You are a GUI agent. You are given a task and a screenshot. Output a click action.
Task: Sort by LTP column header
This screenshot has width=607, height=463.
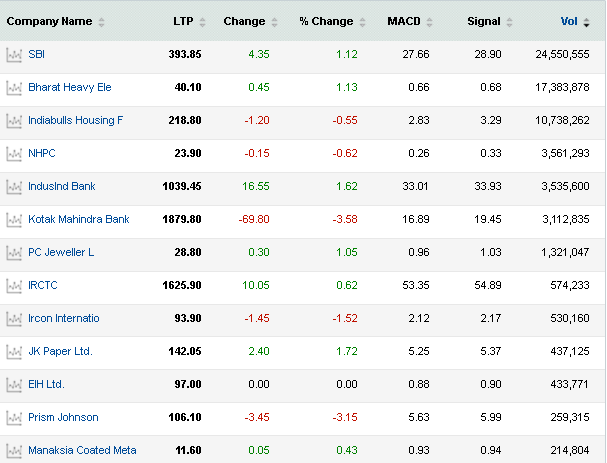tap(182, 21)
